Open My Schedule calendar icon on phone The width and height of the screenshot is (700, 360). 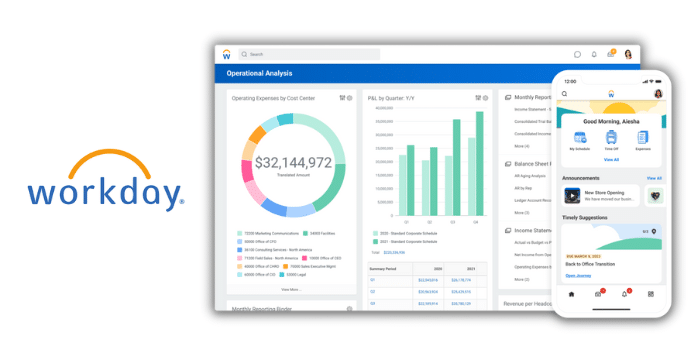[580, 138]
